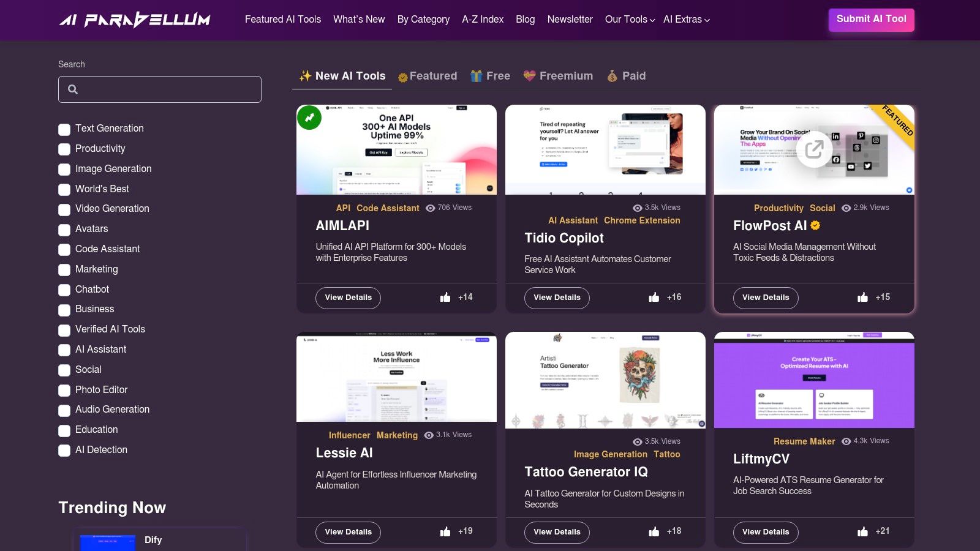Image resolution: width=980 pixels, height=551 pixels.
Task: Click the external-link icon on FlowPost AI thumbnail
Action: pos(814,149)
